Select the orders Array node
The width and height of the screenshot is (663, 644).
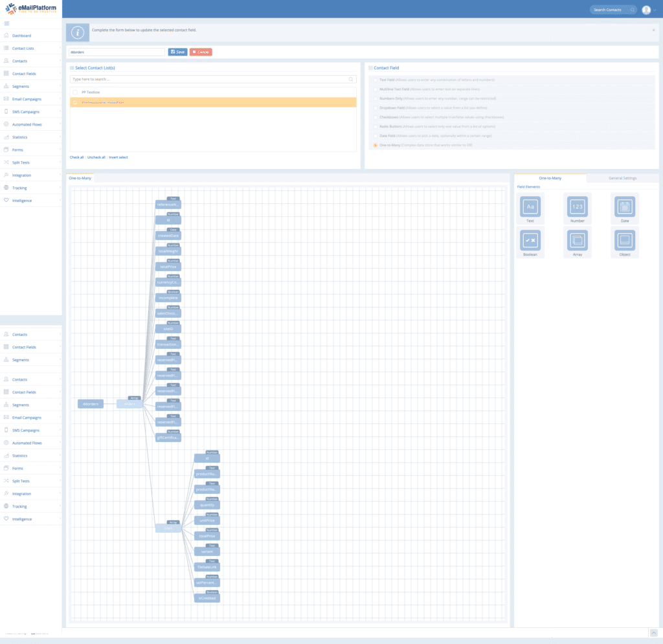pos(129,404)
